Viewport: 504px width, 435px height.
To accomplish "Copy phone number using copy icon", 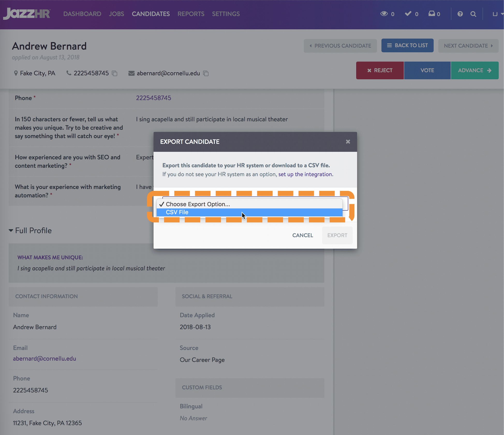I will [115, 73].
